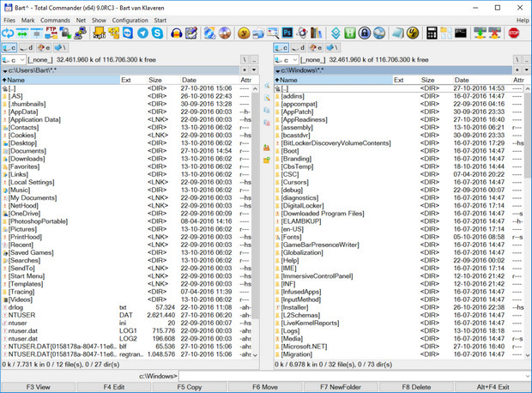532x393 pixels.
Task: Click the green H toolbar icon
Action: [350, 33]
